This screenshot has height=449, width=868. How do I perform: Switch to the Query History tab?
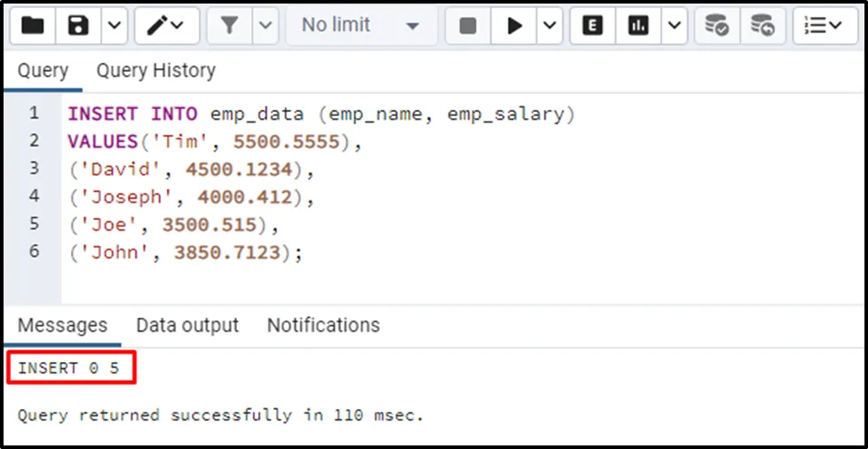[x=155, y=70]
